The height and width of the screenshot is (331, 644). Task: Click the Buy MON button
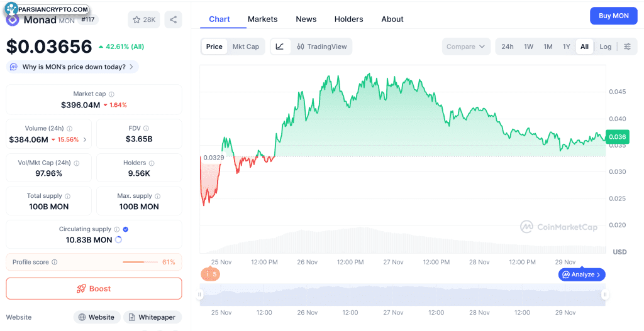(x=613, y=16)
